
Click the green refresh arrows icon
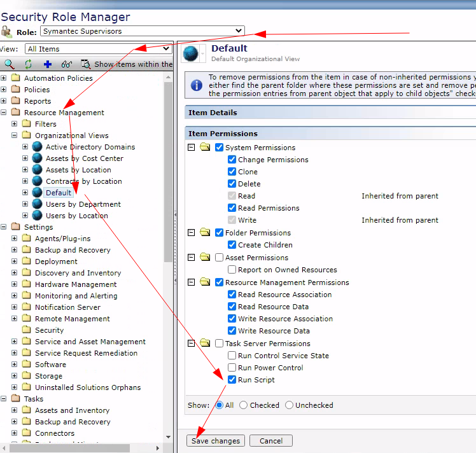tap(28, 64)
